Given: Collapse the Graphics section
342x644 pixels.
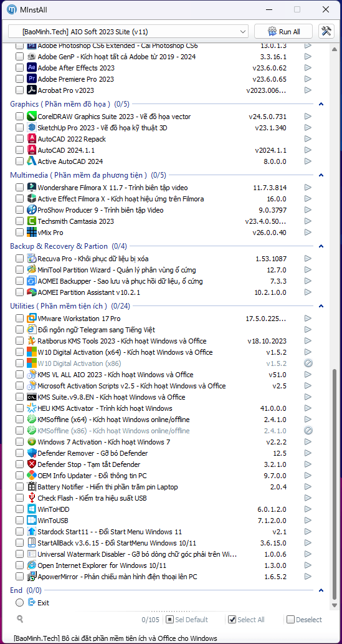Looking at the screenshot, I should [321, 104].
